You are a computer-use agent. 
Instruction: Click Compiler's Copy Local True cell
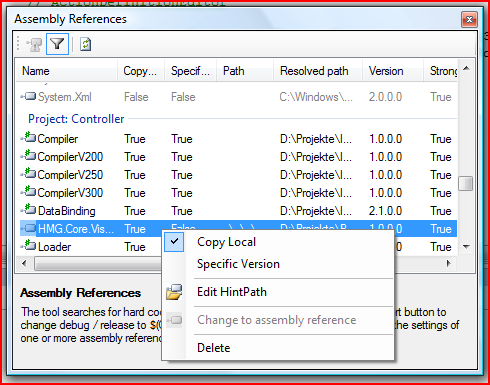[x=135, y=139]
